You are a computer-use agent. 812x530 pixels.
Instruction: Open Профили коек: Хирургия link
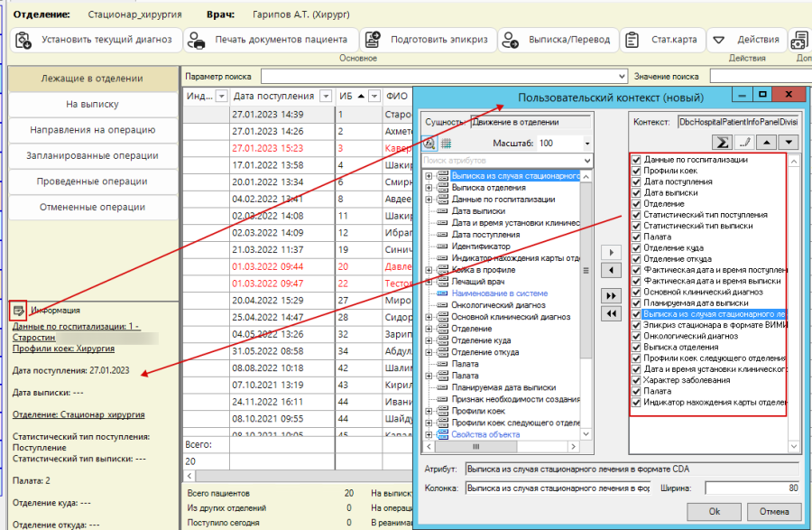click(x=63, y=349)
